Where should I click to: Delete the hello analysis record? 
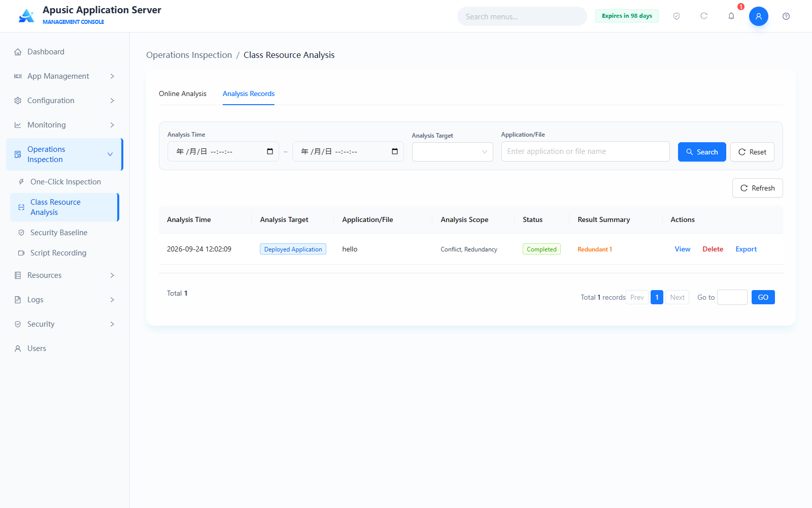(x=713, y=249)
